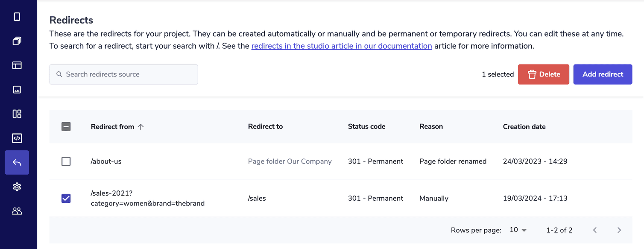Open the team members section

pos(17,211)
